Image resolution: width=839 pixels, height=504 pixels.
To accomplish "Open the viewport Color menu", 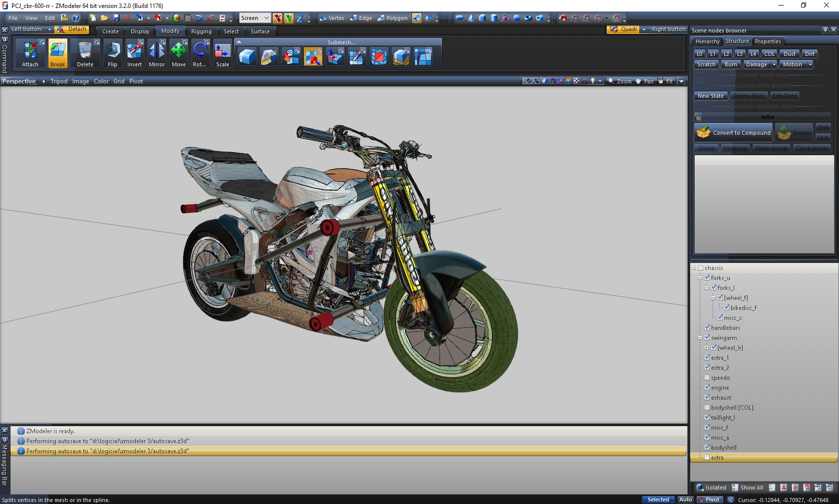I will [101, 81].
